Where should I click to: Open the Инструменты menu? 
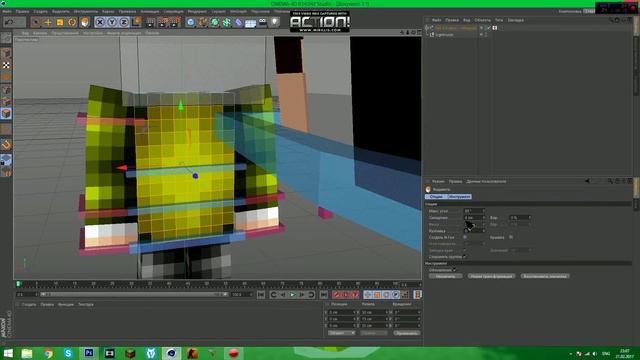click(86, 11)
